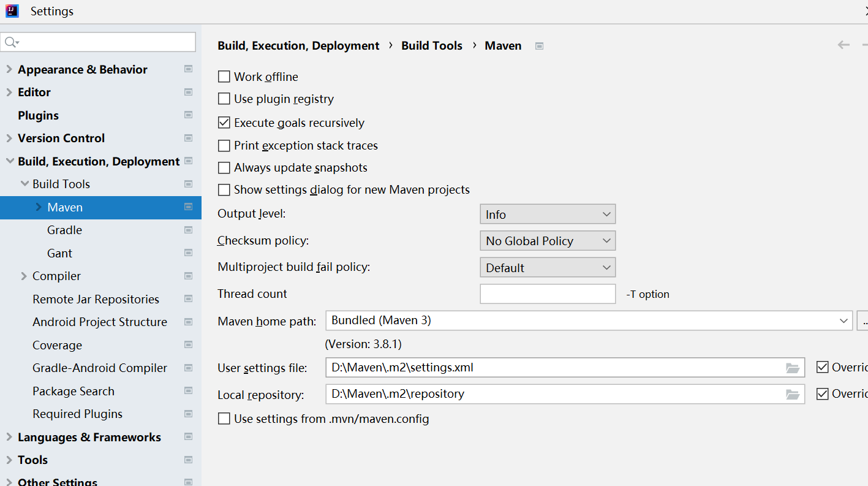Click project-level icon beside Gradle-Android Compiler
This screenshot has height=486, width=868.
tap(189, 368)
